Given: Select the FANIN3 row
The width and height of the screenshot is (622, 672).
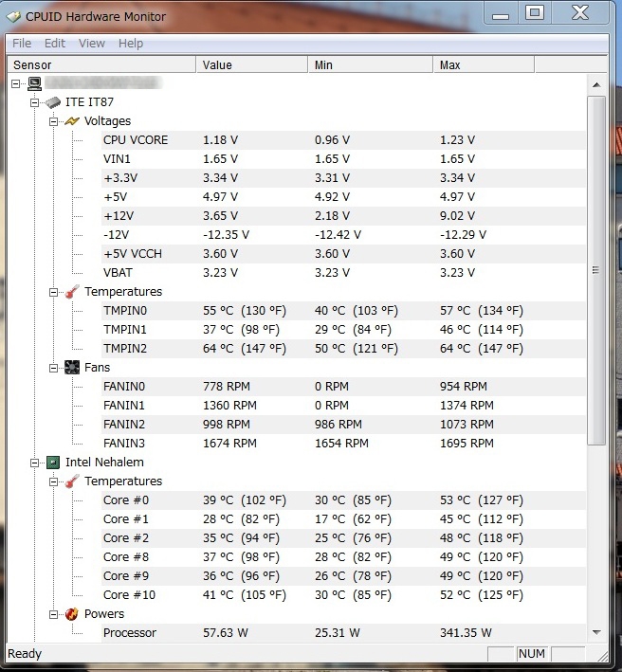Looking at the screenshot, I should [343, 444].
